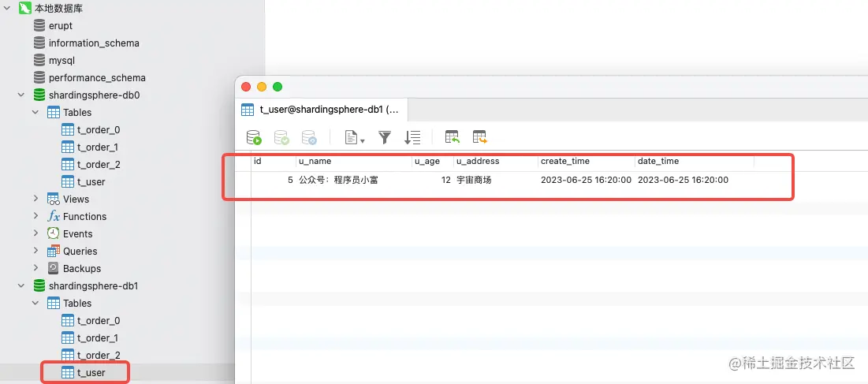868x384 pixels.
Task: Collapse the 本地数据库 connection node
Action: [7, 9]
